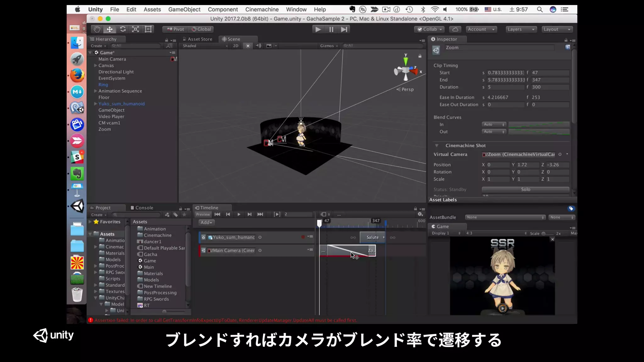The image size is (644, 362).
Task: Jump to Timeline end
Action: pos(260,214)
